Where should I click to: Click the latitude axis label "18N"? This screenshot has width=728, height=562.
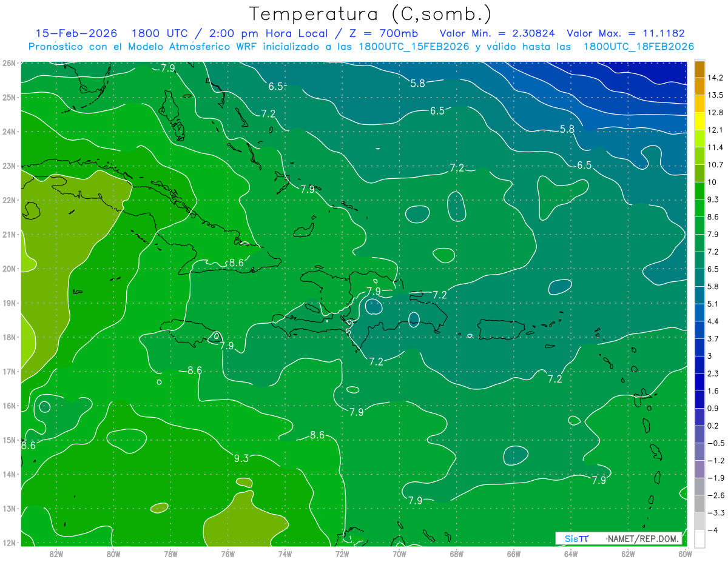pos(8,337)
